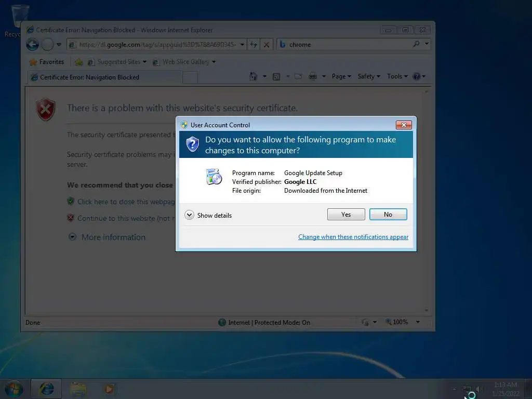The height and width of the screenshot is (399, 532).
Task: Click the Home icon in command bar
Action: coord(253,76)
